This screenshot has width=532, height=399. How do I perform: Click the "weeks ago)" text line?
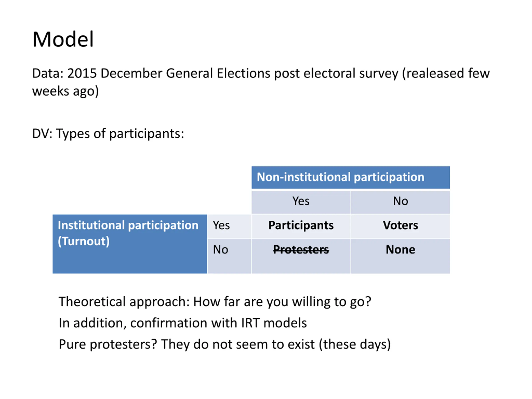click(65, 91)
